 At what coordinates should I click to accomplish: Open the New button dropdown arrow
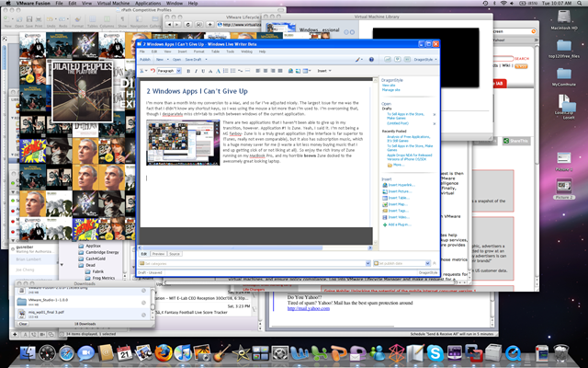point(167,60)
